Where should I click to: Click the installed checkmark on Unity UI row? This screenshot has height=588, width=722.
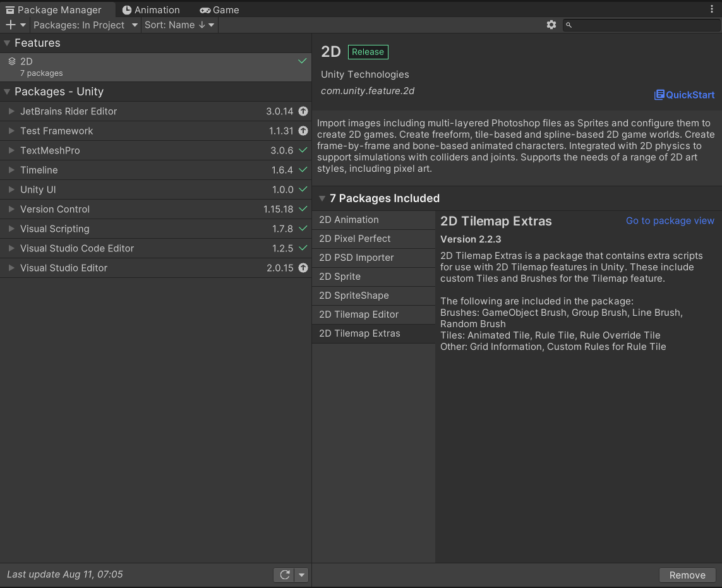(x=303, y=189)
